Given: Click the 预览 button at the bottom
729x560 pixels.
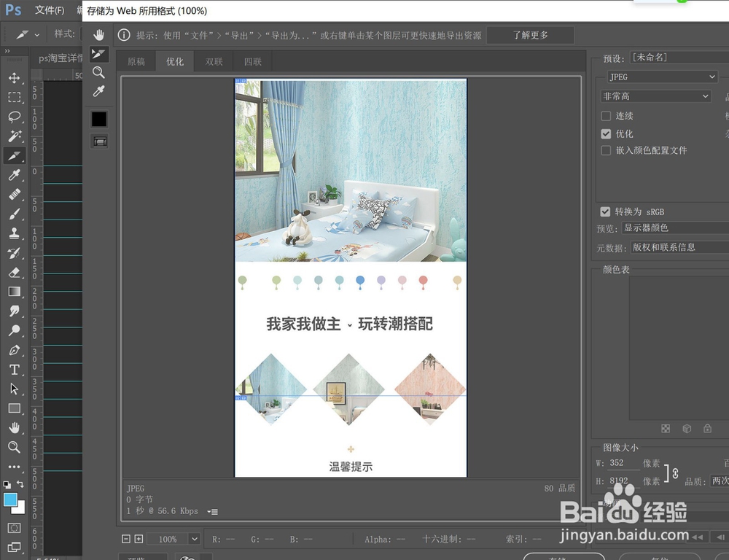Looking at the screenshot, I should (x=142, y=556).
